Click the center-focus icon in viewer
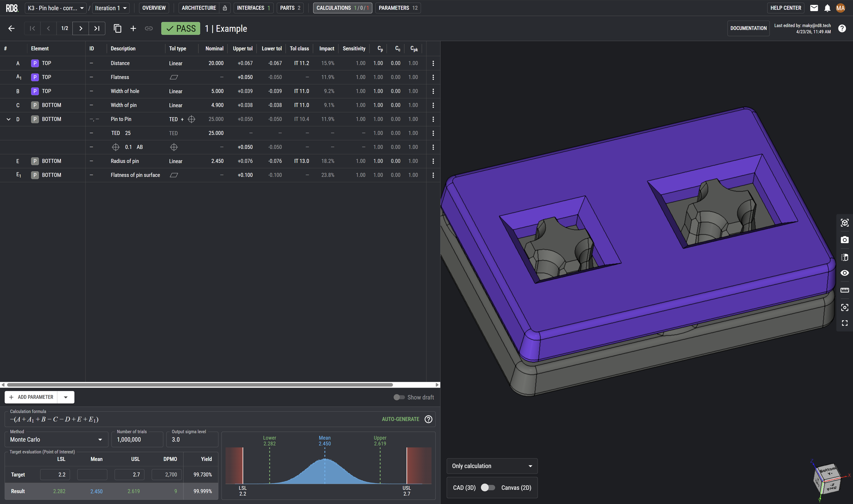 pyautogui.click(x=845, y=307)
